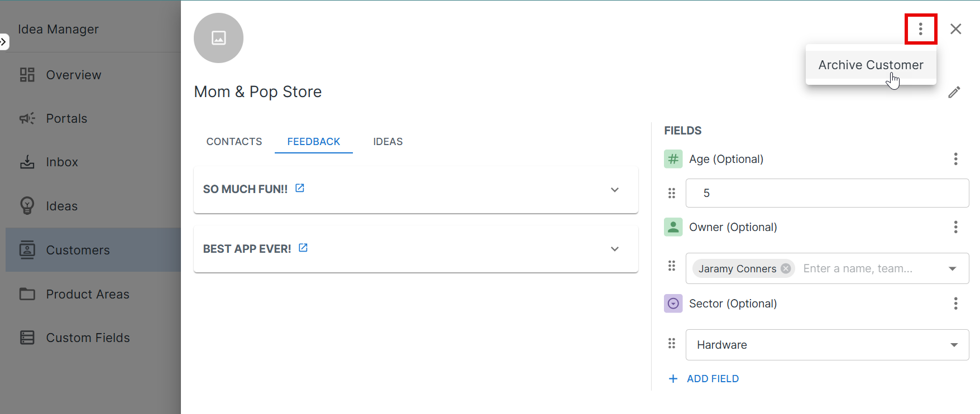980x414 pixels.
Task: Open the Owner field dropdown arrow
Action: (953, 268)
